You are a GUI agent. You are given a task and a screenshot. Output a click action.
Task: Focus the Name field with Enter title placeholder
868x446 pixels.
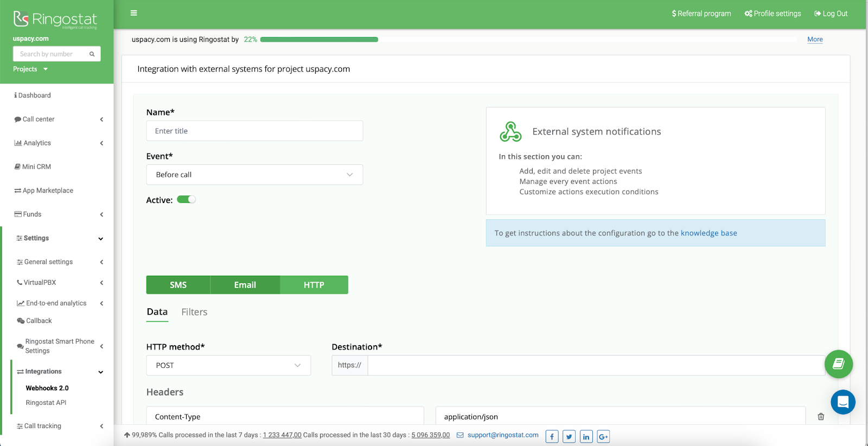[x=254, y=131]
